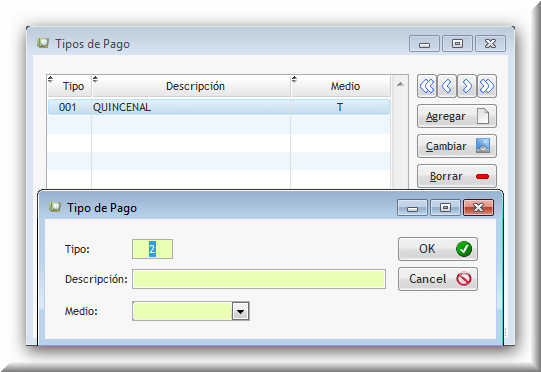The height and width of the screenshot is (372, 541).
Task: Maximize the Tipos de Pago window
Action: coord(457,43)
